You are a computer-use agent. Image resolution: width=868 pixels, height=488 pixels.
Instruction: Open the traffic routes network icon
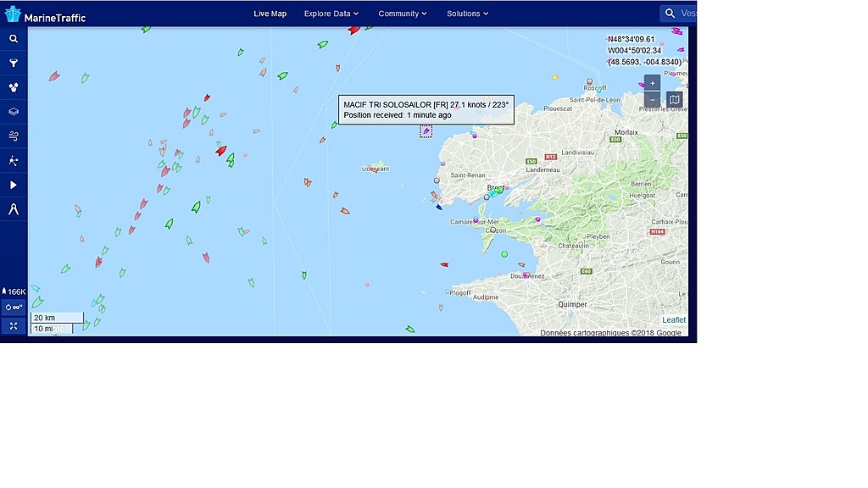click(x=14, y=161)
